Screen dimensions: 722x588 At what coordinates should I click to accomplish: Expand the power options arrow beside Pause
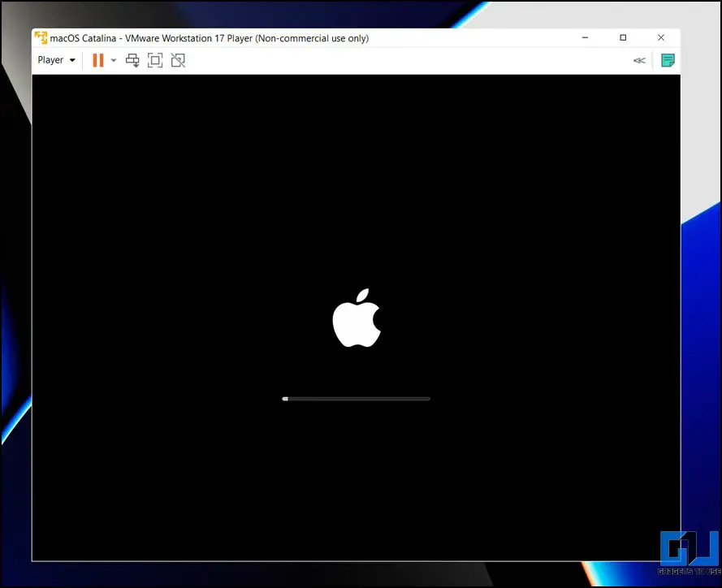click(114, 60)
